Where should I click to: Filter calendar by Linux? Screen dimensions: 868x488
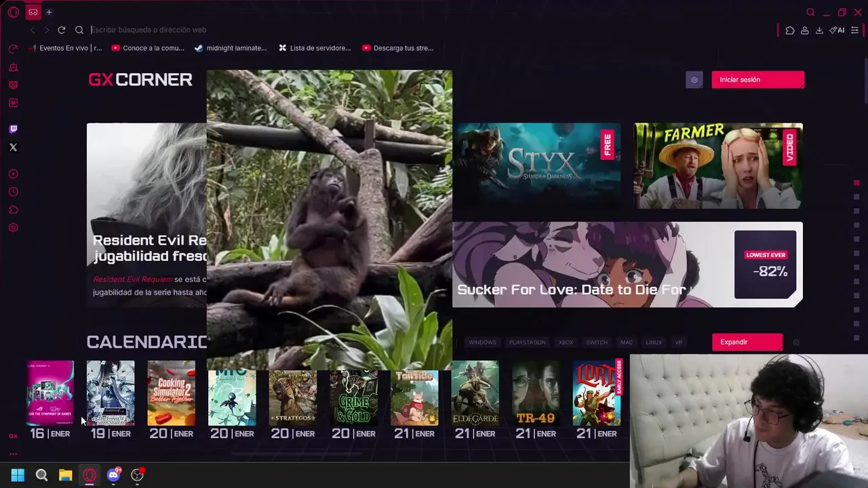coord(654,342)
